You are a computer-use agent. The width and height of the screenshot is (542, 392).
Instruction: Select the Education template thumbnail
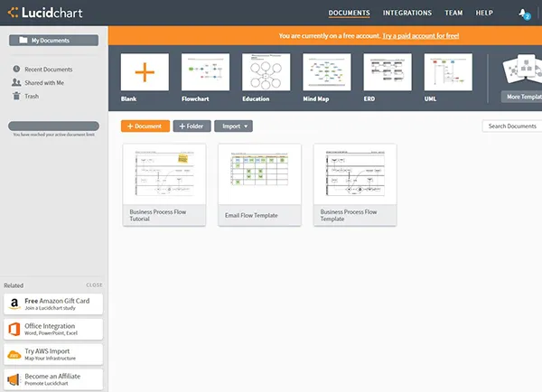coord(266,72)
